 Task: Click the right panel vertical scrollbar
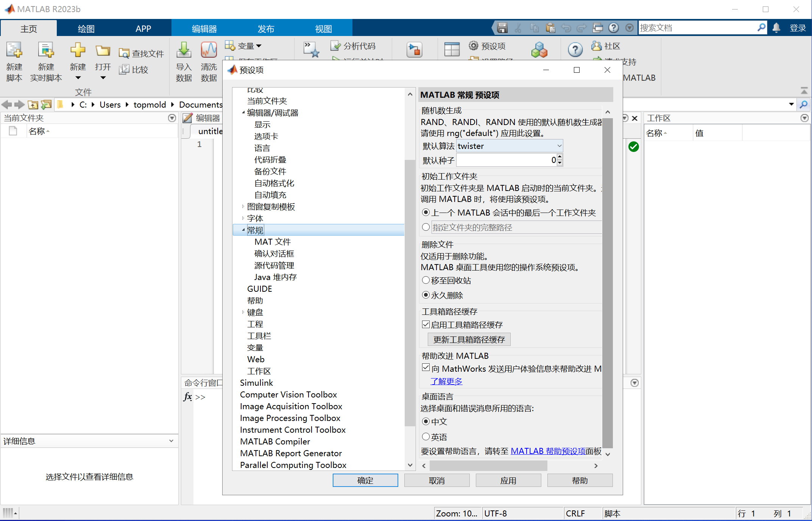coord(608,283)
